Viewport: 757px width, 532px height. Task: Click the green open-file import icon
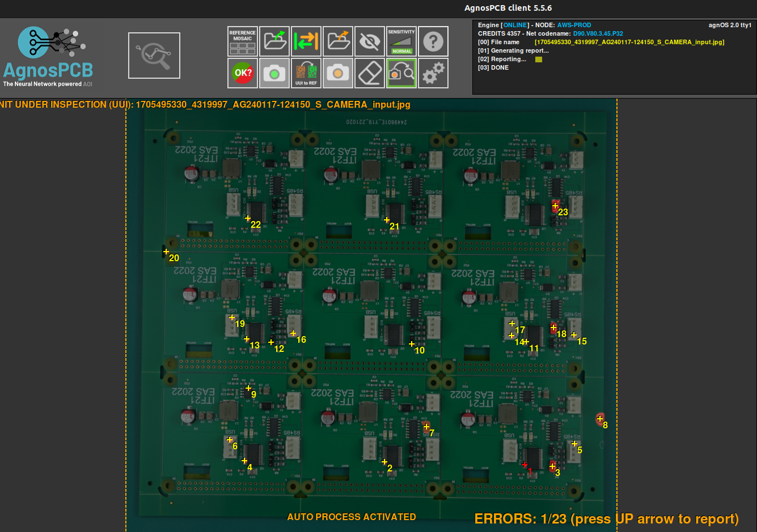pyautogui.click(x=274, y=41)
